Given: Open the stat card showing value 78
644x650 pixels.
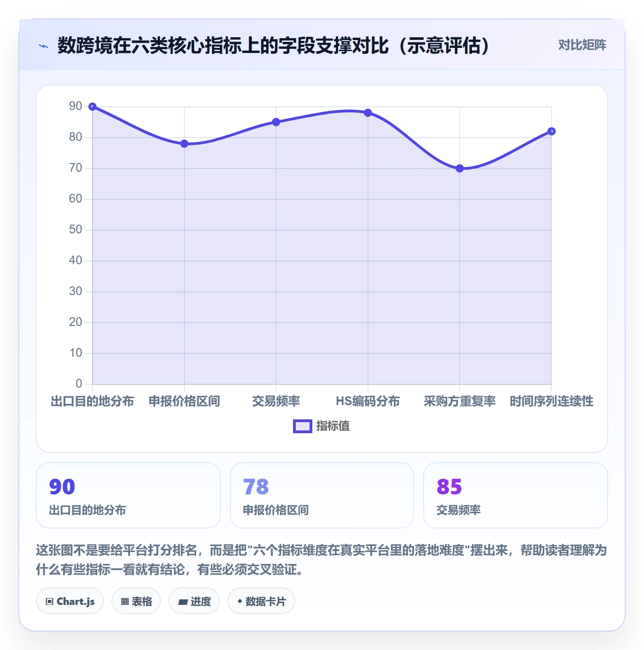Looking at the screenshot, I should click(x=322, y=495).
